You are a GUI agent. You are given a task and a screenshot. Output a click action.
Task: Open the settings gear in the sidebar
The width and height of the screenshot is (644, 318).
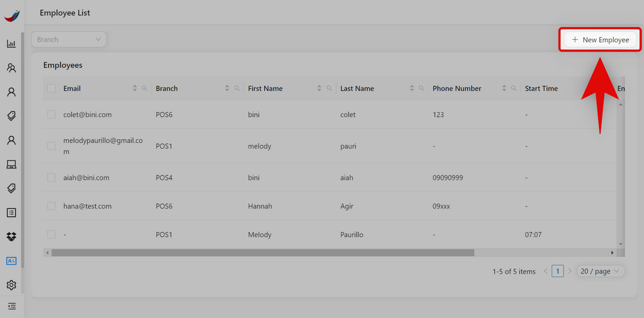pyautogui.click(x=11, y=285)
